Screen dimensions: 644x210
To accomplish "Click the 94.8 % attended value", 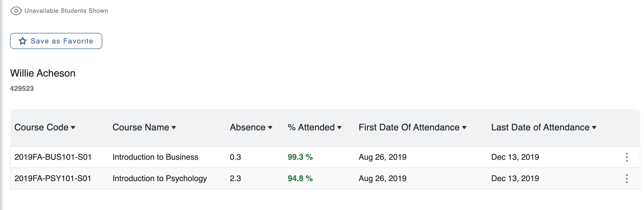I will point(300,179).
